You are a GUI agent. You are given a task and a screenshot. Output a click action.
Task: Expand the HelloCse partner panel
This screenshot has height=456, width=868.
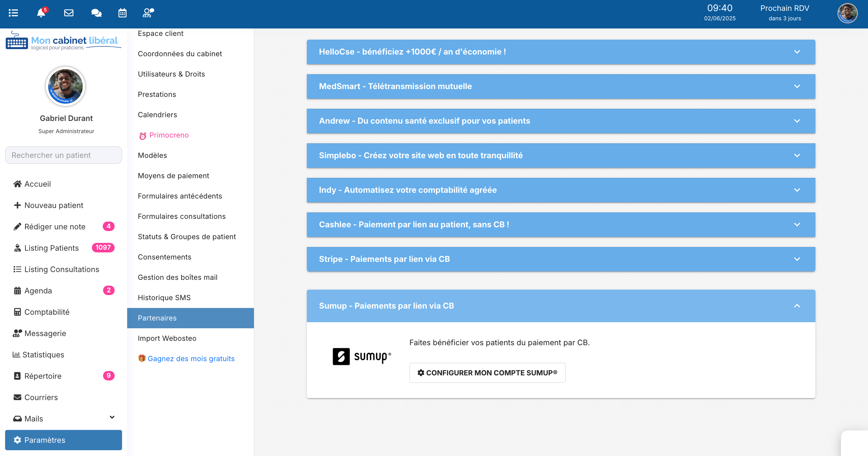(x=561, y=52)
